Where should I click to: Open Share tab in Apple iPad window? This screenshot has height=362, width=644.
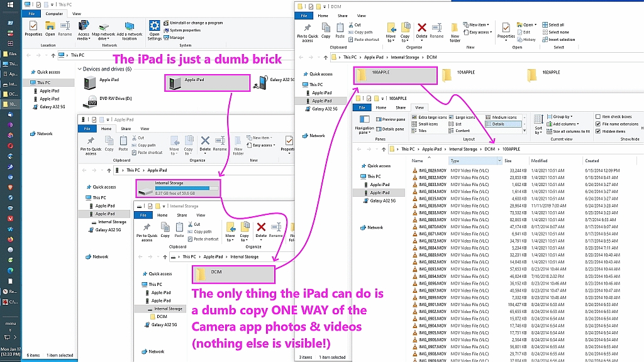pos(126,128)
